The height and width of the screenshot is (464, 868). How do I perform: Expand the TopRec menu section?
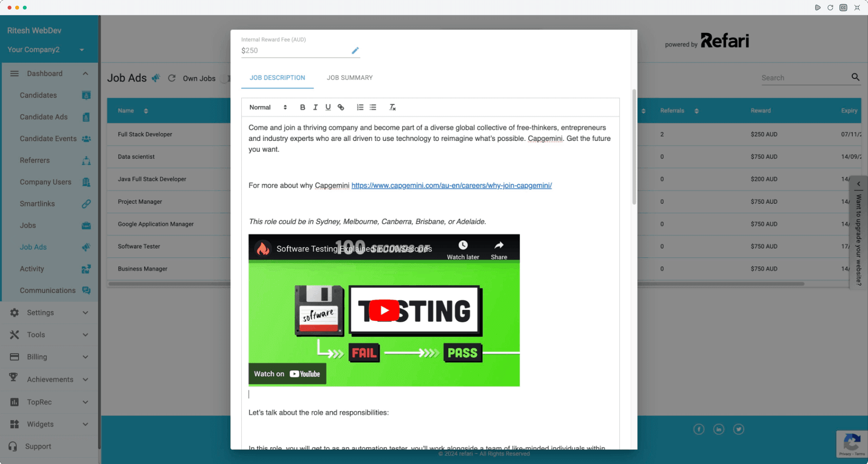[x=86, y=402]
